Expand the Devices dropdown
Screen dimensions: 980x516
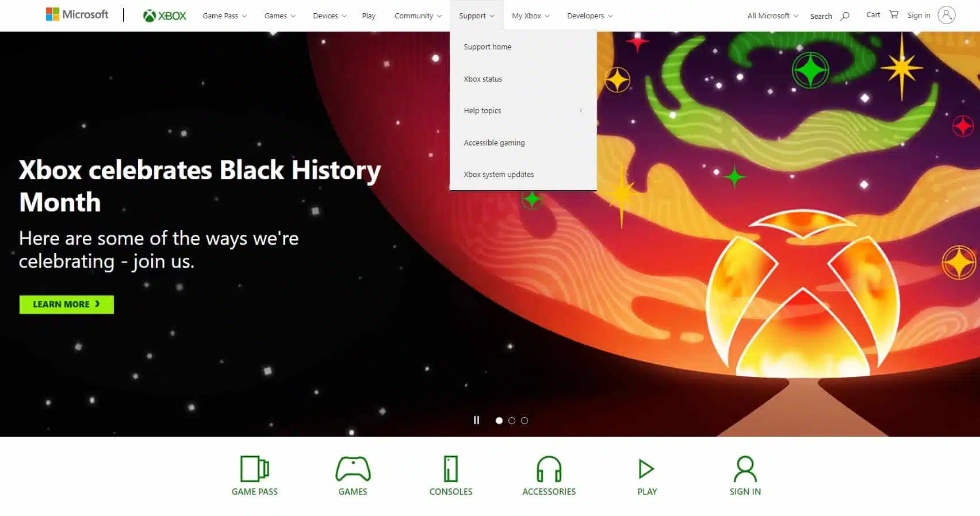(x=330, y=16)
